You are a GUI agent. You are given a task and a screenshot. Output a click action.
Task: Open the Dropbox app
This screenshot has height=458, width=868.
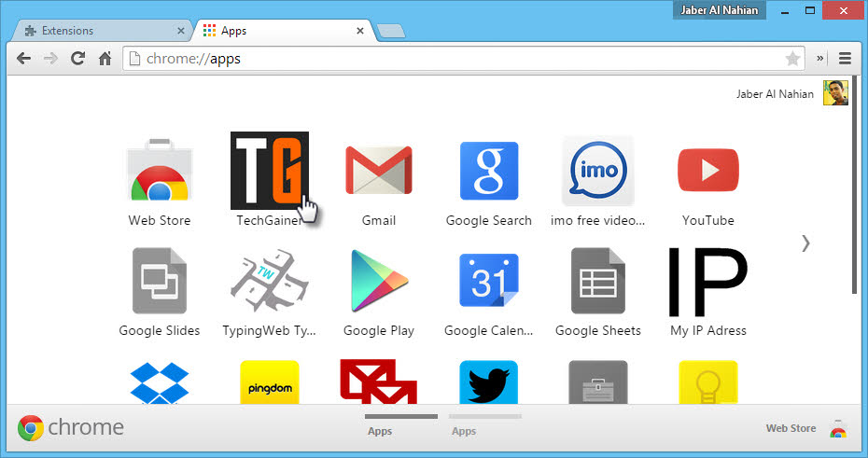pyautogui.click(x=160, y=382)
